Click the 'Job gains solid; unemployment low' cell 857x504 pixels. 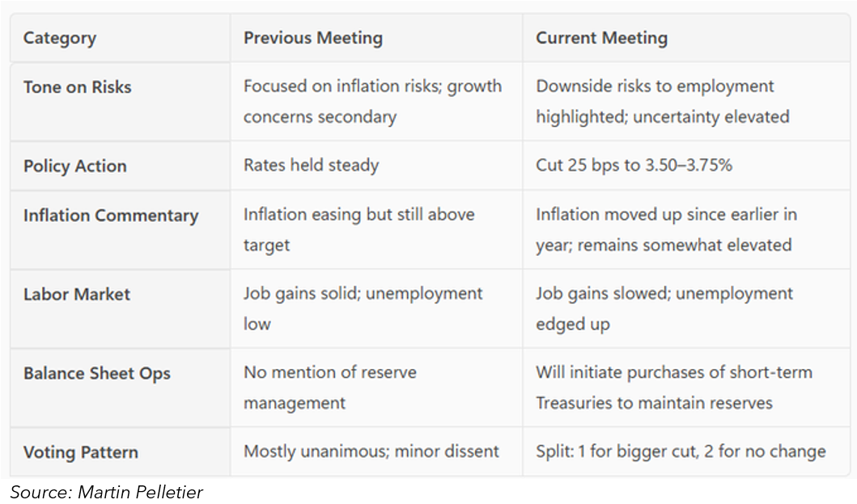363,308
